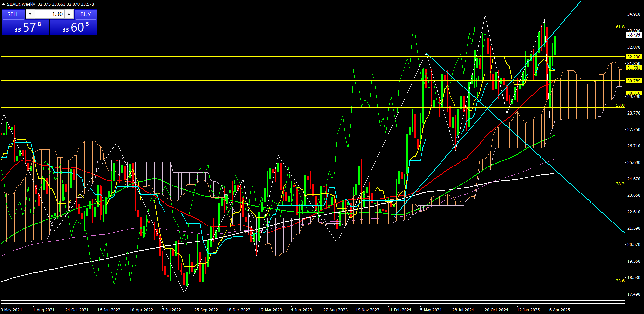Click the buy price 33.60 tile
Viewport: 644px width, 314px height.
pyautogui.click(x=74, y=27)
